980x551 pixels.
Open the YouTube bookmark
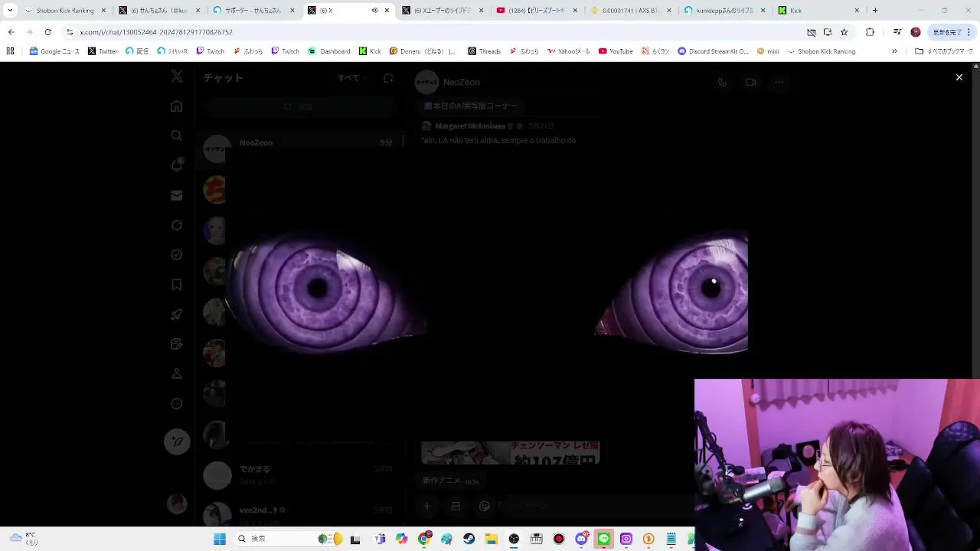(616, 51)
